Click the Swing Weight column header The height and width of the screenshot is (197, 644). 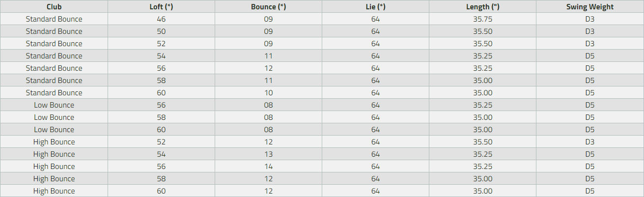(x=589, y=7)
